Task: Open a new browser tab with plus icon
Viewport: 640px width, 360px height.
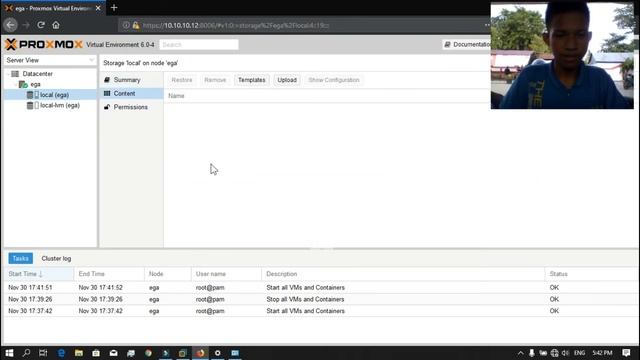Action: click(x=114, y=8)
